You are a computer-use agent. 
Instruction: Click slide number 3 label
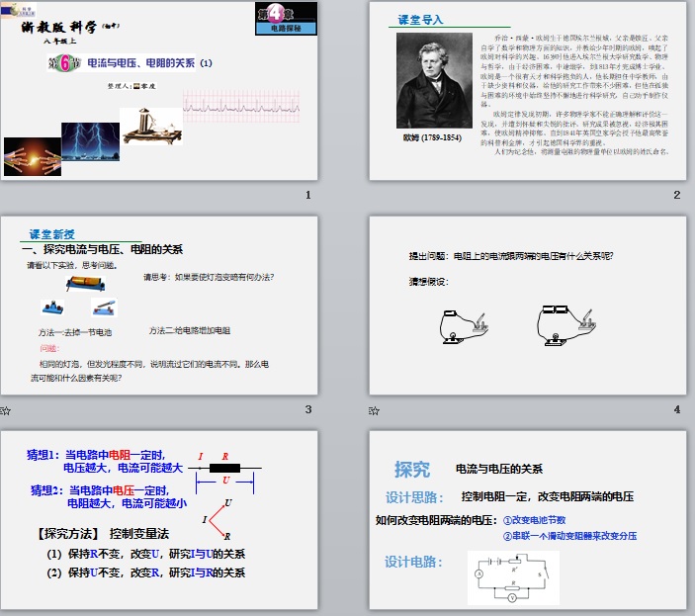pos(309,410)
